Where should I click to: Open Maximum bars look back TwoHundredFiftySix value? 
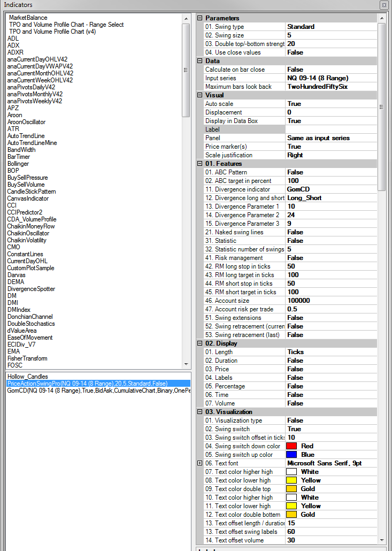coord(331,87)
